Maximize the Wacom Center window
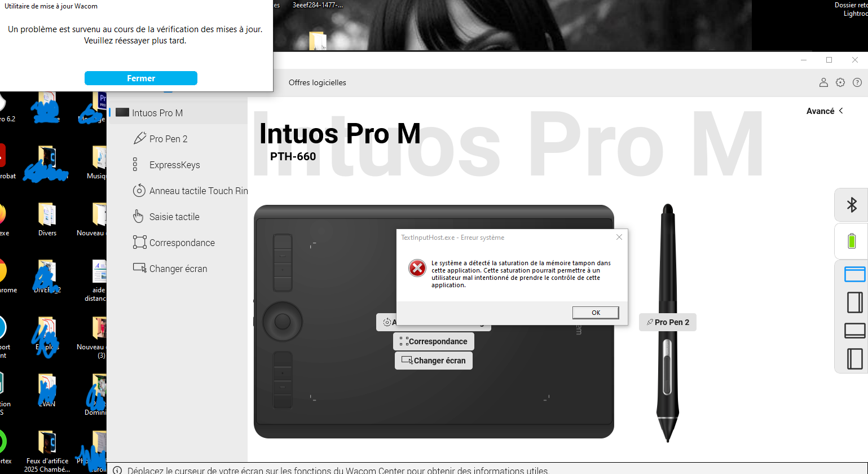The image size is (868, 474). point(829,60)
